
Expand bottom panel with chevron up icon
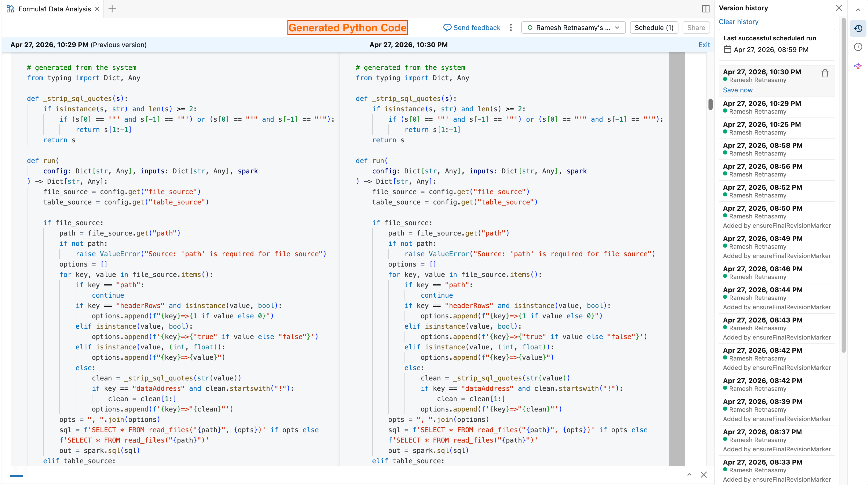[x=689, y=475]
